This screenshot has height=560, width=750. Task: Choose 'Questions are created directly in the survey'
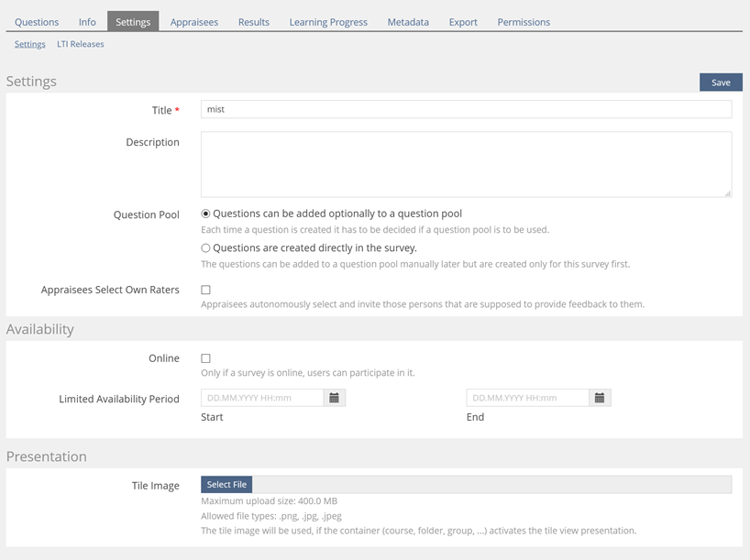coord(205,248)
